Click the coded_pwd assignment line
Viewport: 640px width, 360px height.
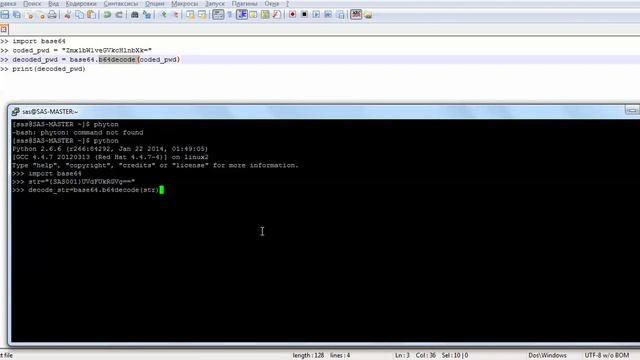(x=82, y=50)
